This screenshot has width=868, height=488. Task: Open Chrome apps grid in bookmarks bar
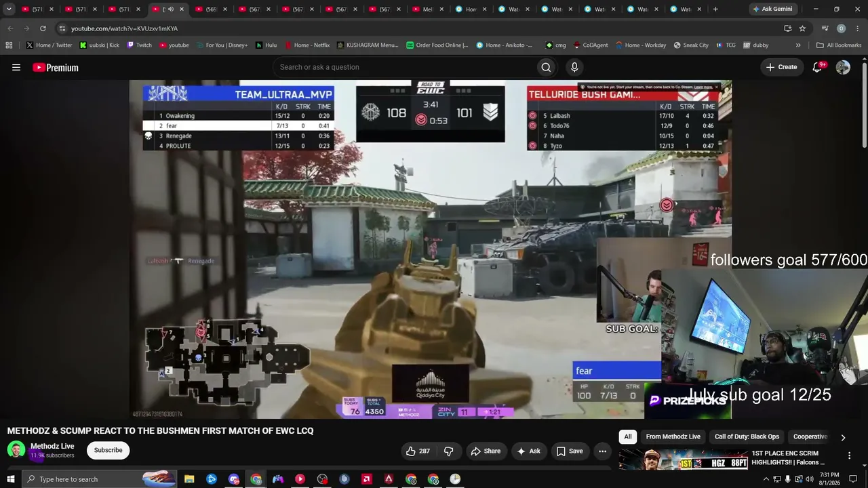9,45
